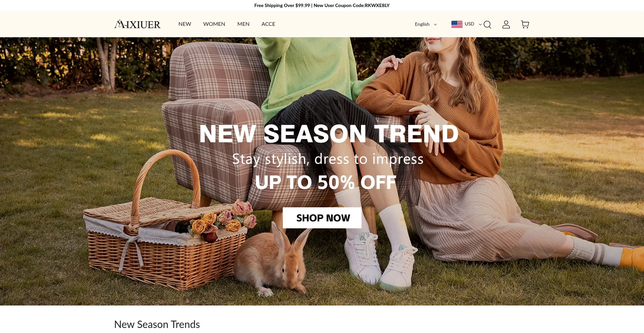This screenshot has width=644, height=333.
Task: Open the ACCE menu item
Action: 268,24
